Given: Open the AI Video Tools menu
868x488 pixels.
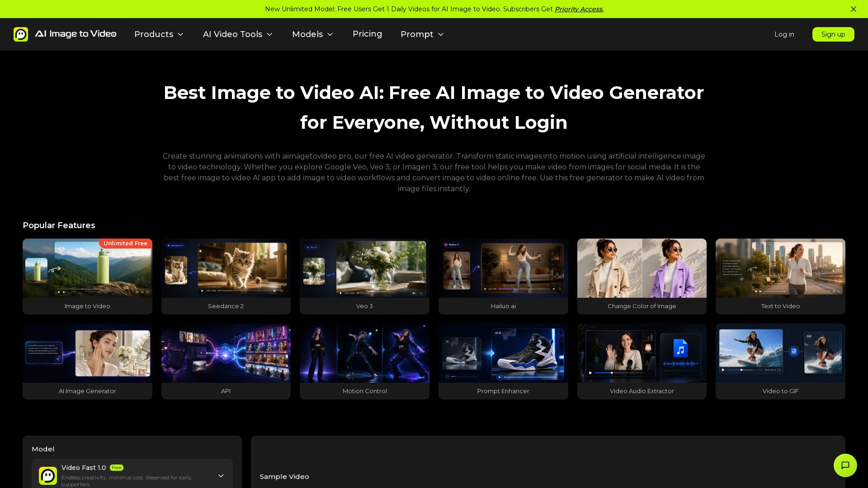Looking at the screenshot, I should click(238, 34).
